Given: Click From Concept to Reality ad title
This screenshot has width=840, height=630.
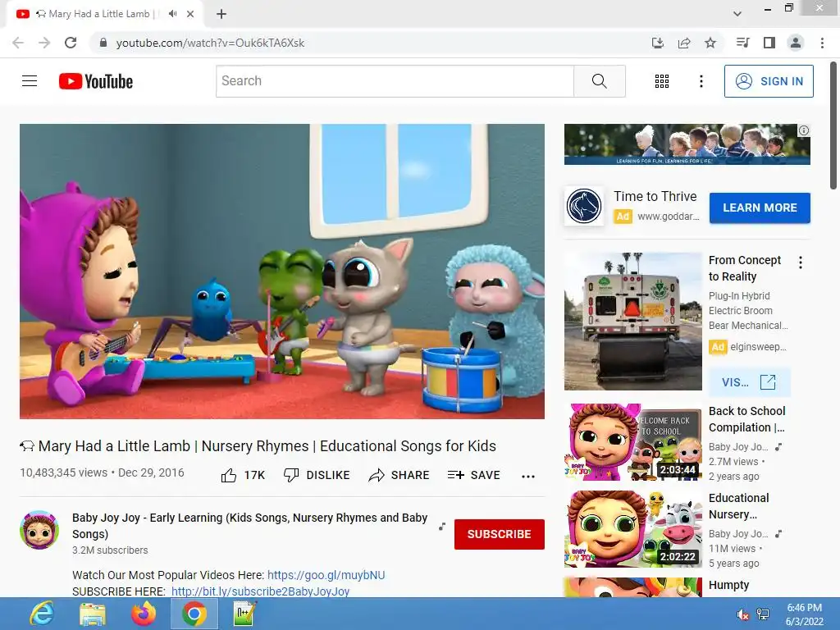Looking at the screenshot, I should tap(745, 268).
